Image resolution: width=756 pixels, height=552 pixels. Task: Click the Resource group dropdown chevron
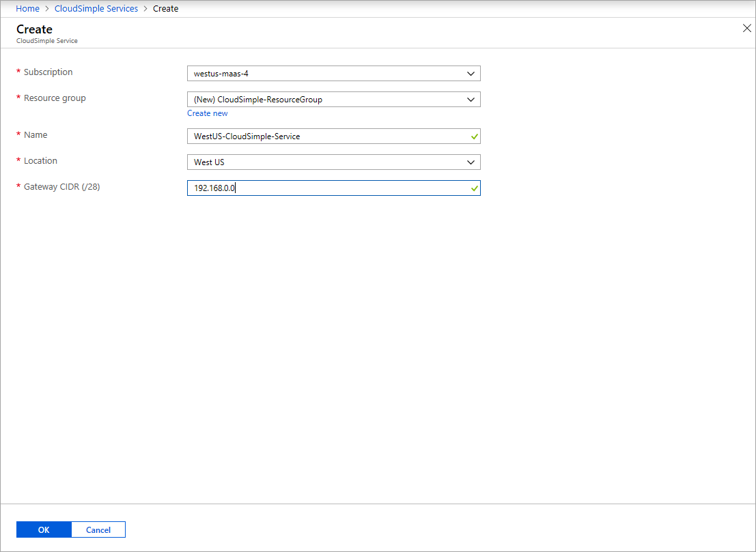[470, 99]
